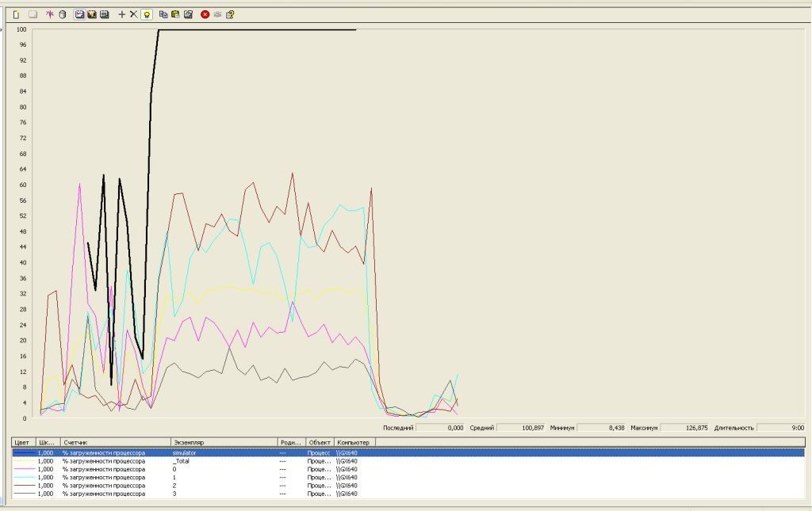This screenshot has width=812, height=511.
Task: Click the Минимум value field 8,438
Action: 602,428
